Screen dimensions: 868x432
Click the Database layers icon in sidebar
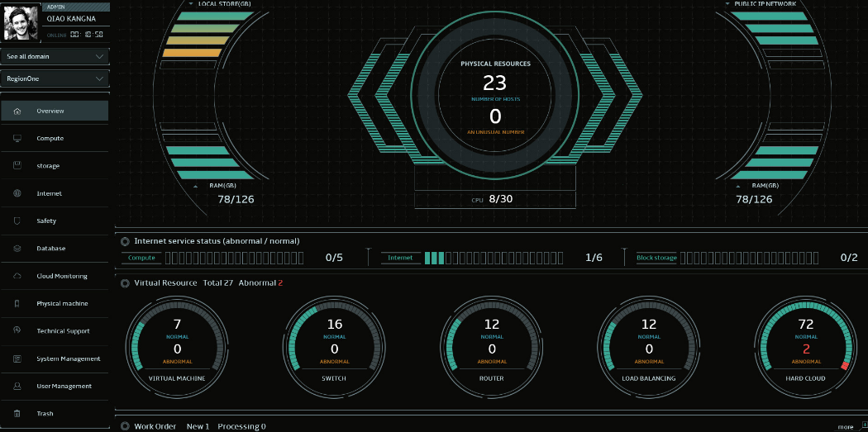(17, 249)
